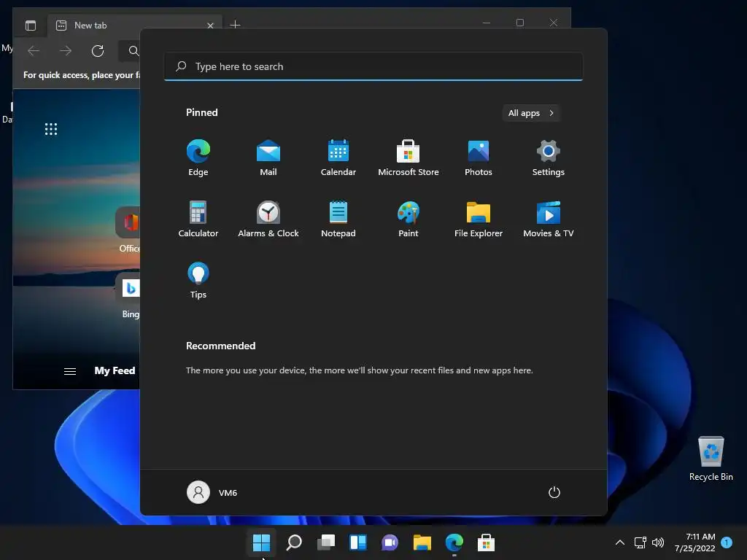Open the apps grid launcher in Edge
Viewport: 747px width, 560px height.
pyautogui.click(x=51, y=129)
